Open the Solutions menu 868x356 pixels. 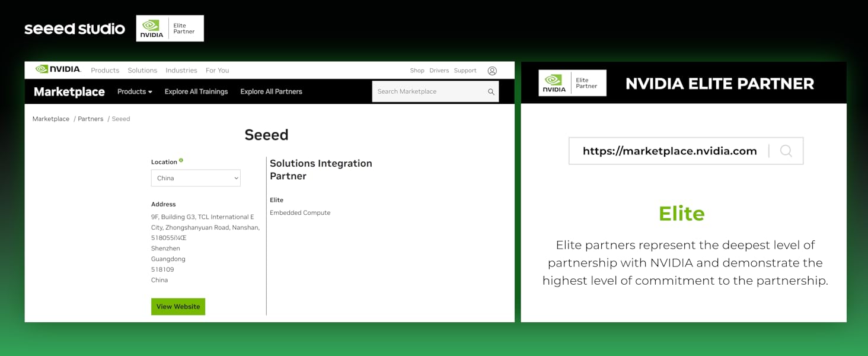point(142,70)
